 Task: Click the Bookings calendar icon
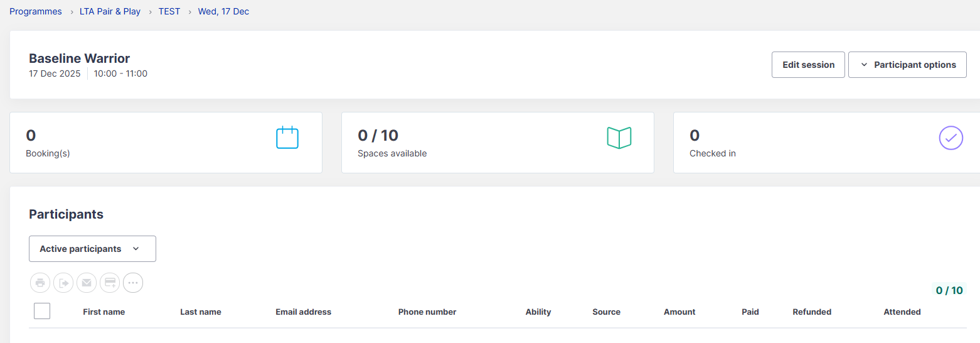pos(287,138)
